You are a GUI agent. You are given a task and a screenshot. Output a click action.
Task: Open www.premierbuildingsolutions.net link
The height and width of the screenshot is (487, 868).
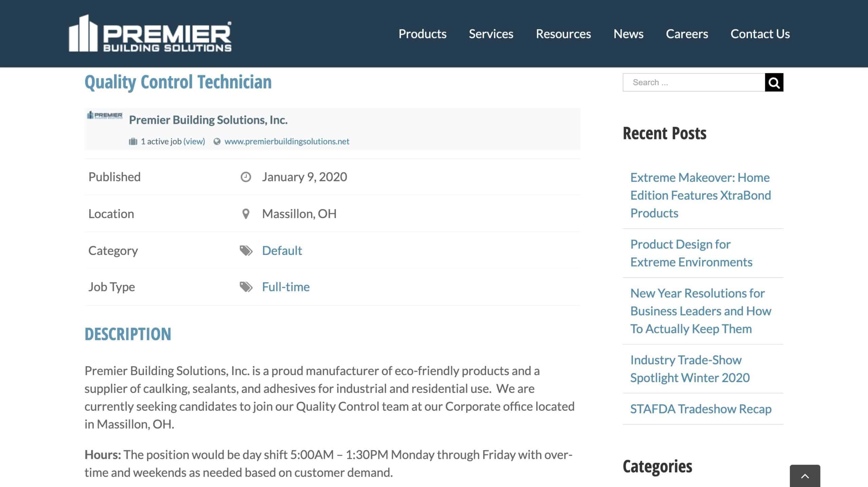coord(287,141)
